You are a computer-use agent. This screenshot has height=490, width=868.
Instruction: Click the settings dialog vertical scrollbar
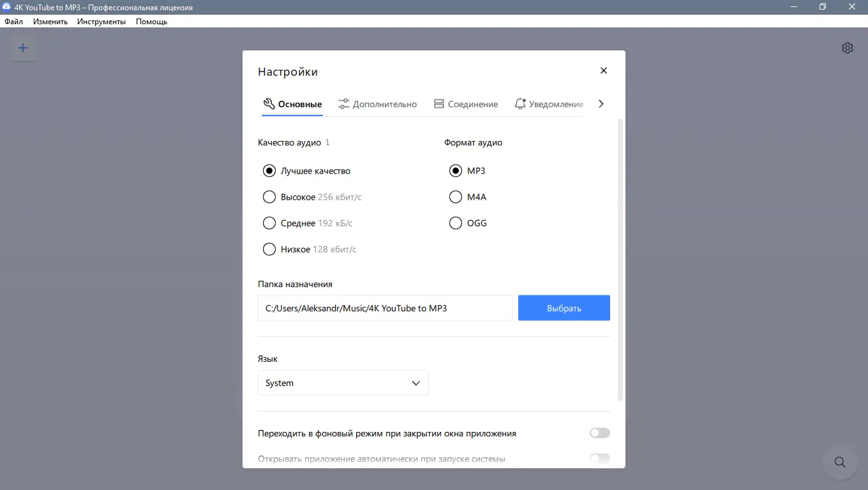[620, 259]
